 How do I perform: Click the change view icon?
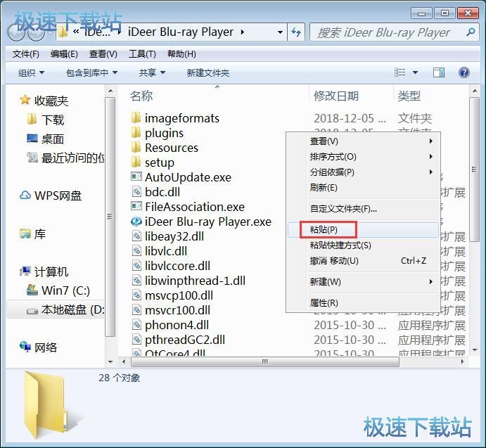399,73
